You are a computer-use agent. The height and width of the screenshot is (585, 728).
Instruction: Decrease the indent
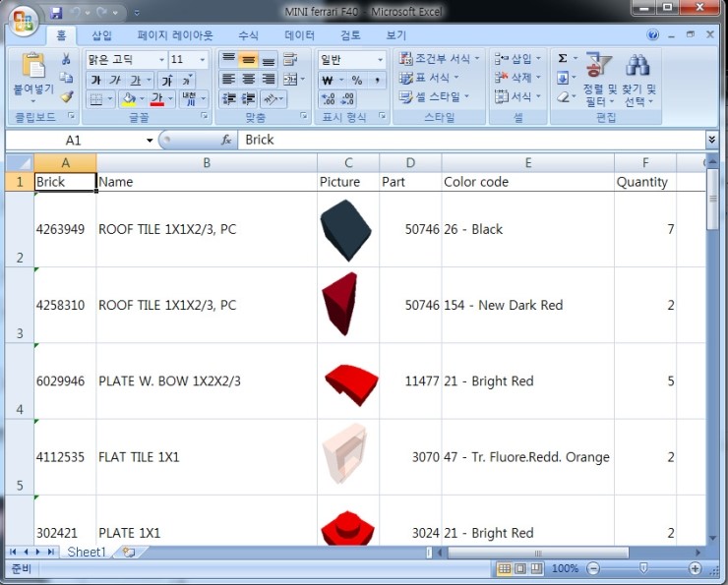(x=229, y=99)
